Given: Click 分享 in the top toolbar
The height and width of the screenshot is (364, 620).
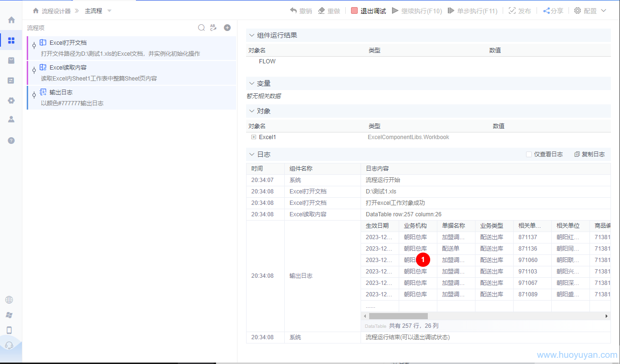Looking at the screenshot, I should click(553, 10).
